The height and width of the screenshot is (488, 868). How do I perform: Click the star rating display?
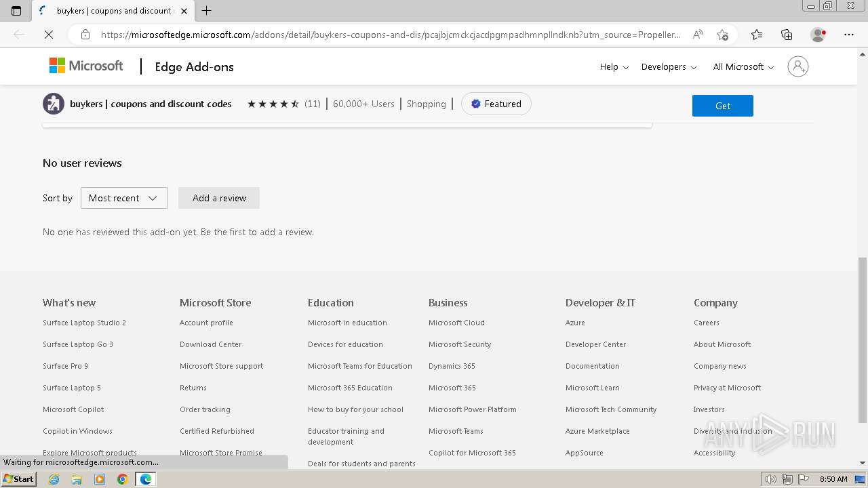(273, 104)
